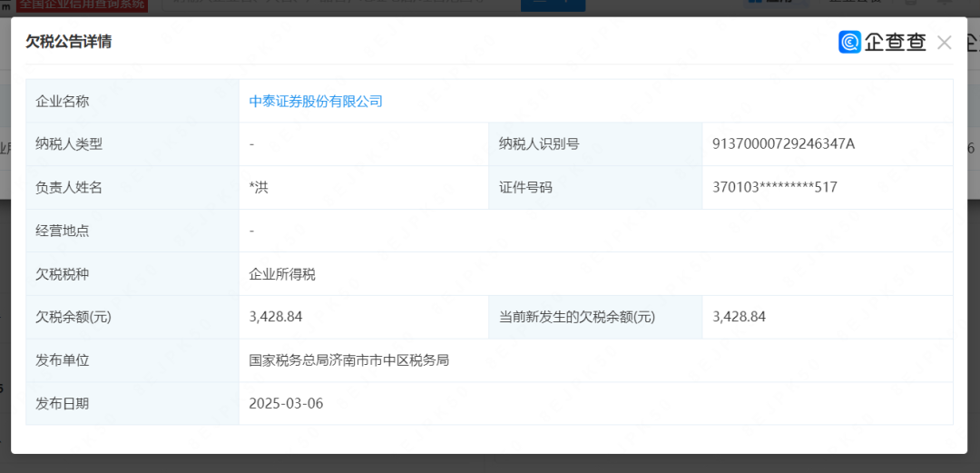Click the 欠税余额(元) label
The width and height of the screenshot is (980, 473).
pos(73,317)
